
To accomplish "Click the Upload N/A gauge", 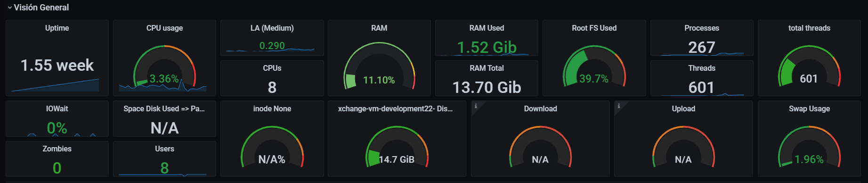I will click(x=683, y=147).
